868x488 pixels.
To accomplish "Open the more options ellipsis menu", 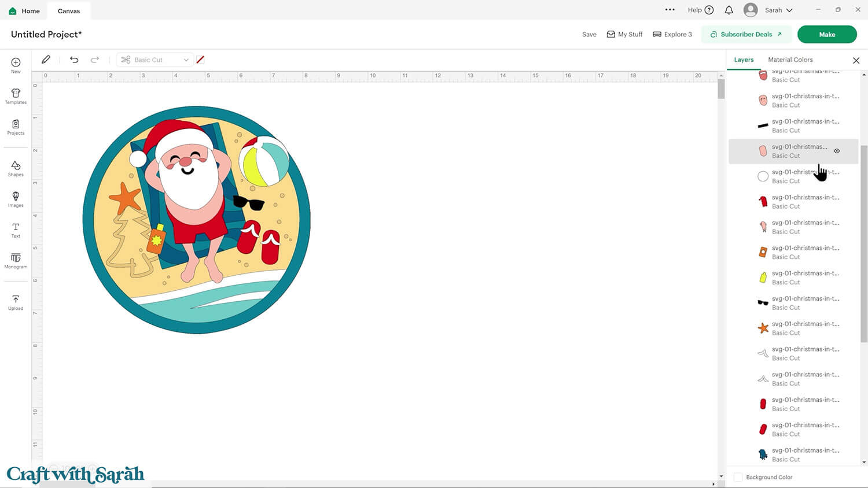I will pos(670,10).
